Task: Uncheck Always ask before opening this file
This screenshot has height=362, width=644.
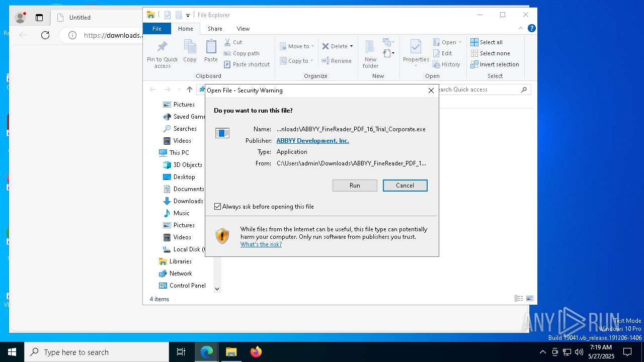Action: 218,207
